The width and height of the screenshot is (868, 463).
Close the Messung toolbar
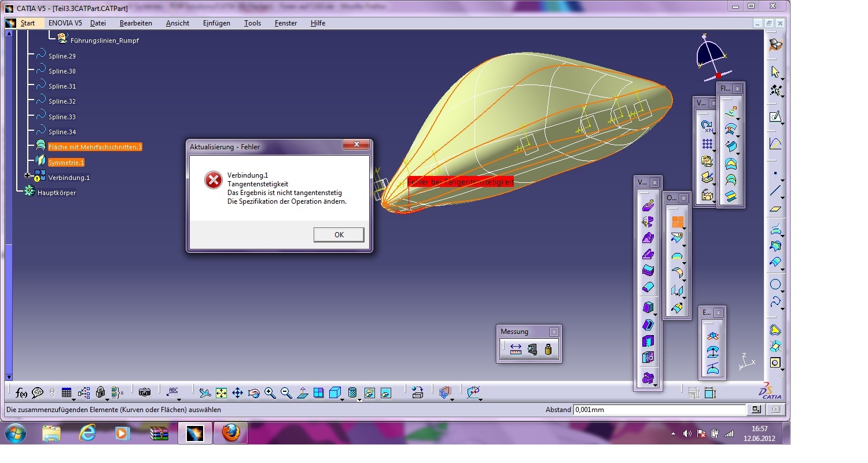point(554,332)
